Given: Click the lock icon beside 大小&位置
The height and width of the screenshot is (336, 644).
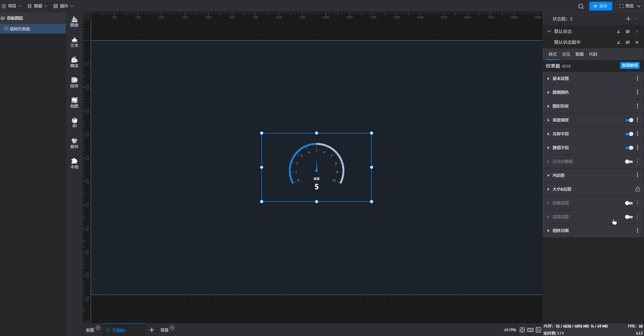Looking at the screenshot, I should tap(637, 189).
